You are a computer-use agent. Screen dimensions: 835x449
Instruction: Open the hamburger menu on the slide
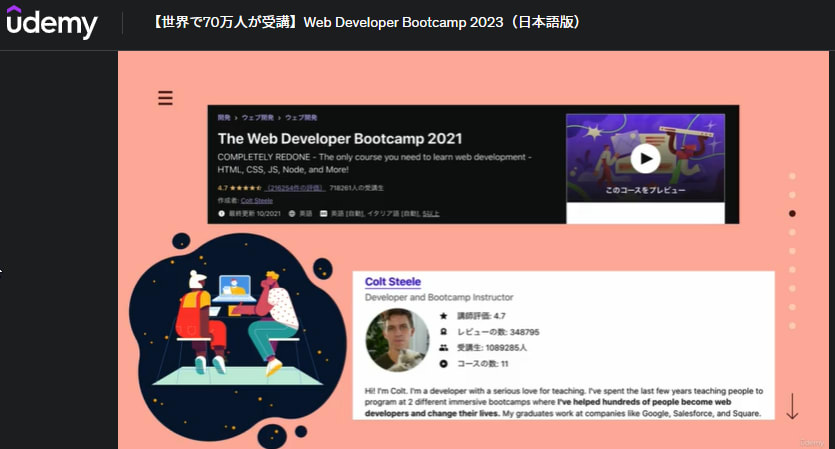tap(165, 98)
